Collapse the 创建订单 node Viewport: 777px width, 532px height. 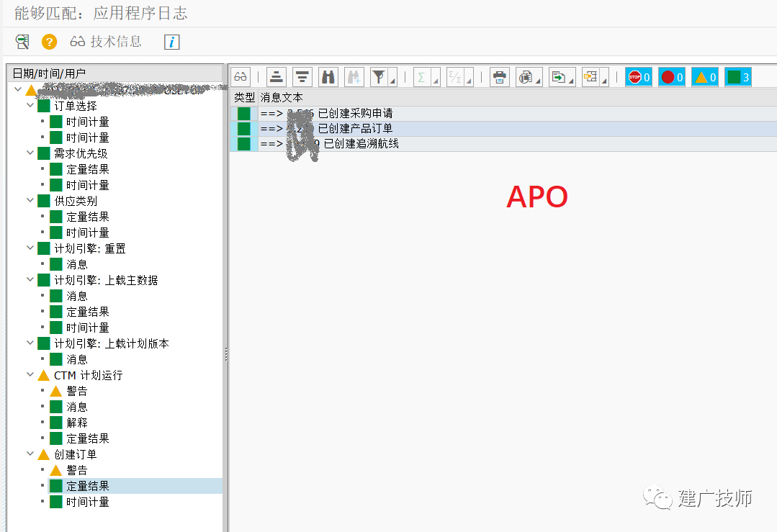[x=30, y=454]
